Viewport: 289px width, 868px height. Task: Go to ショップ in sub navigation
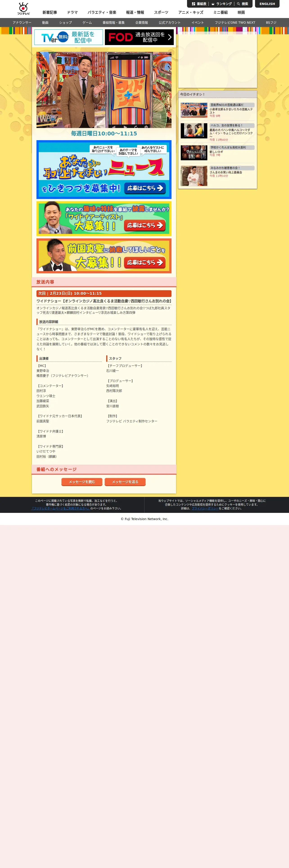65,23
